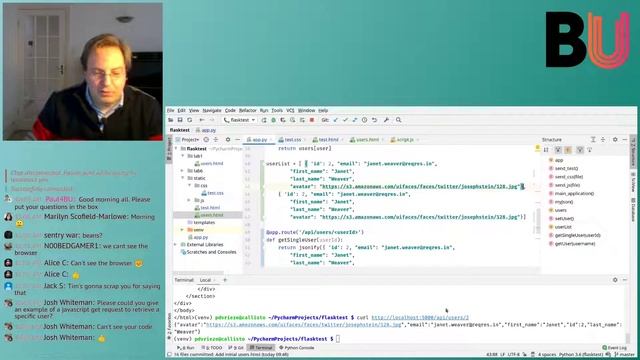
Task: Hide the Structure panel with minus icon
Action: 625,140
